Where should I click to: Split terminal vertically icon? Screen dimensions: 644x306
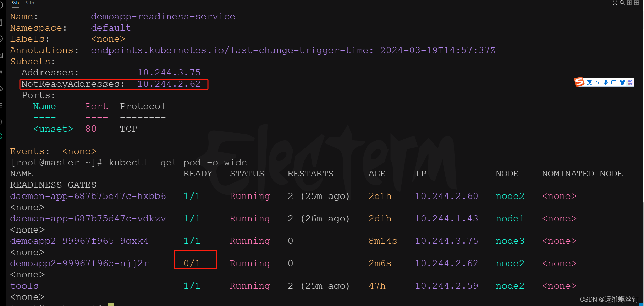point(629,3)
